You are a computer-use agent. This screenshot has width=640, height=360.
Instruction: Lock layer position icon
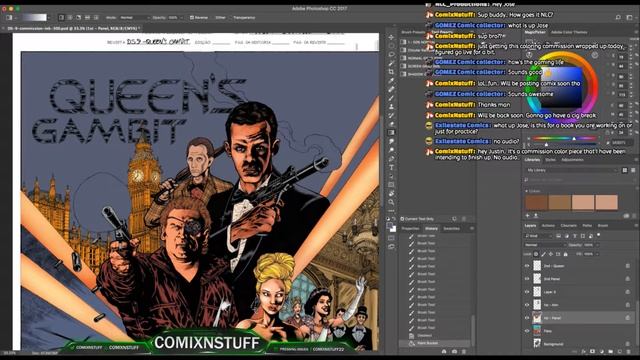pyautogui.click(x=551, y=254)
